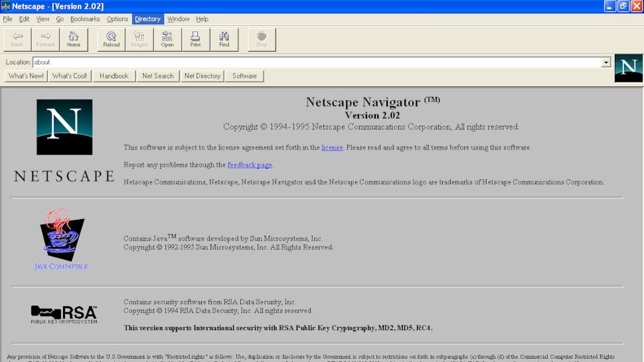644x362 pixels.
Task: Click the Images toolbar icon
Action: coord(139,39)
